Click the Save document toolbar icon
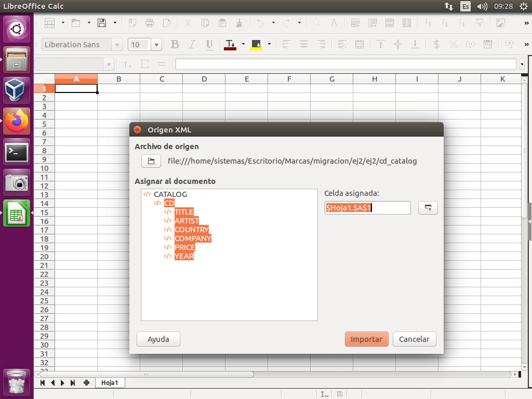The image size is (532, 399). [x=102, y=23]
